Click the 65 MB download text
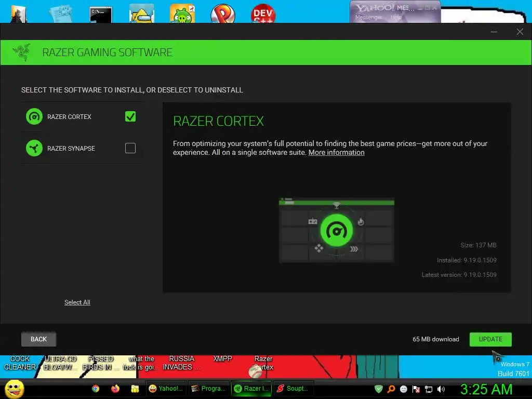532x399 pixels. [x=436, y=339]
